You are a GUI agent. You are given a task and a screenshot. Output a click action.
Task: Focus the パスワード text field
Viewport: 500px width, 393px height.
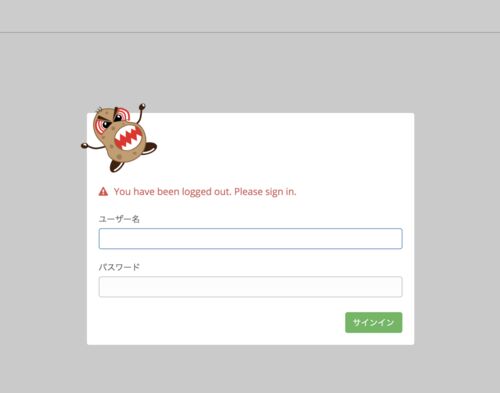click(x=250, y=287)
